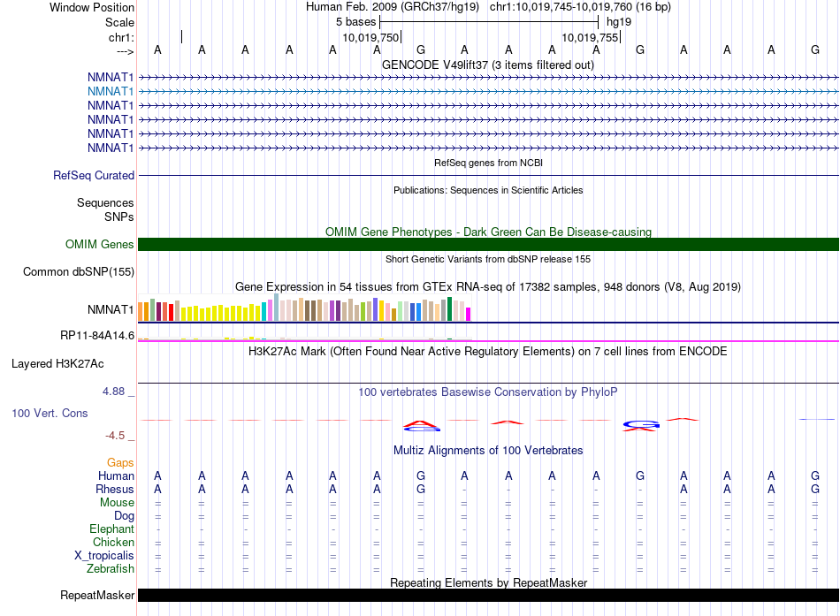Click the X_tropicalis species label
The width and height of the screenshot is (840, 616).
104,556
